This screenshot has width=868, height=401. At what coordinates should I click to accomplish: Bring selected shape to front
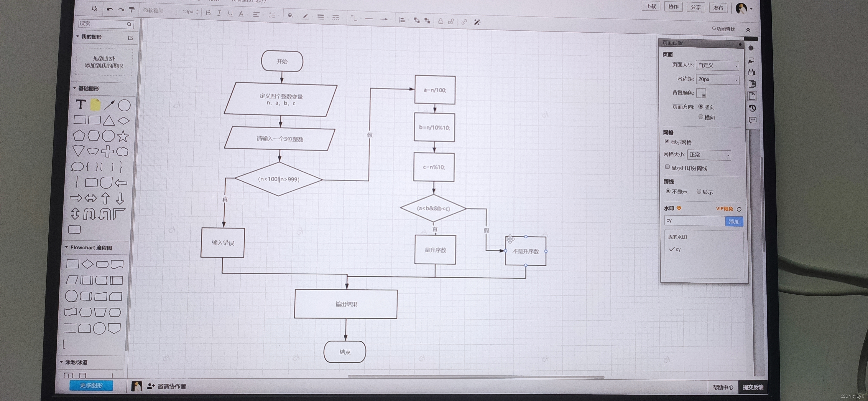(417, 21)
